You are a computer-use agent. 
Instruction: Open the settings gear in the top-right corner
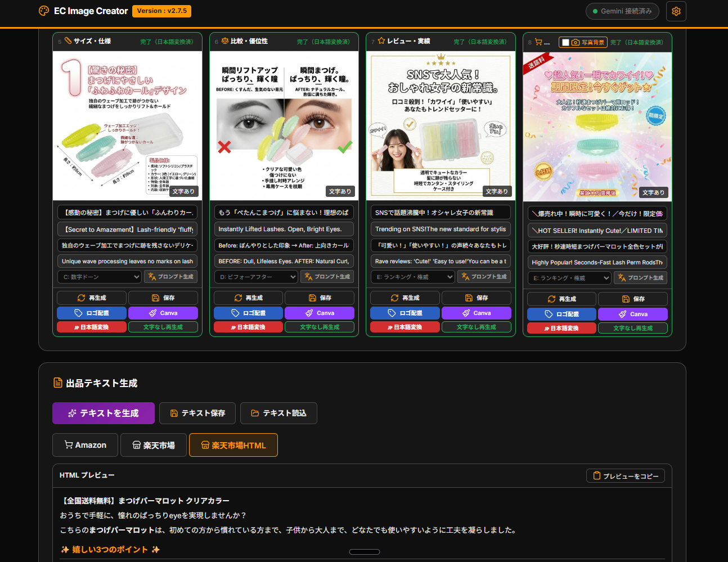(676, 11)
